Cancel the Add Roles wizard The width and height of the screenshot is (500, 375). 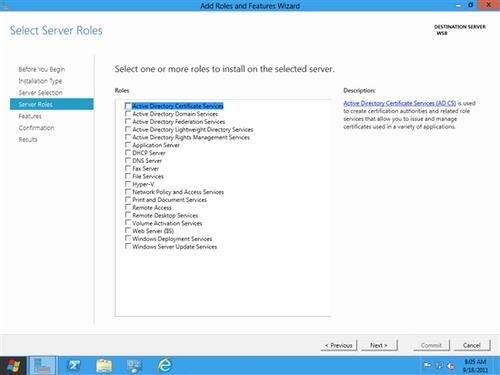[472, 345]
